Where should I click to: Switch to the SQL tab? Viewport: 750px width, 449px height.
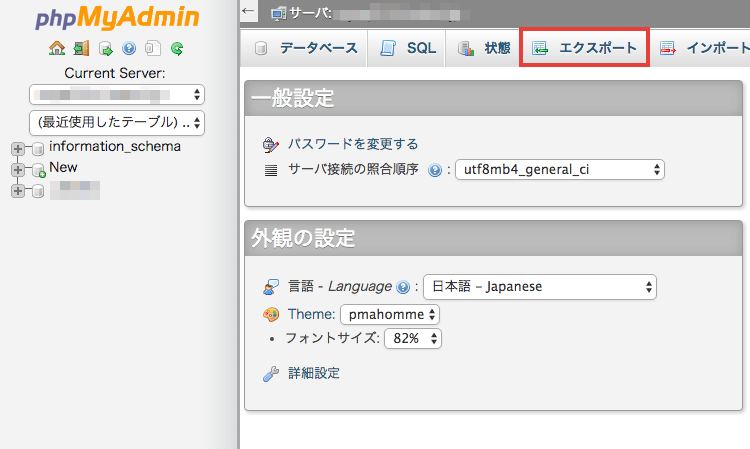[x=407, y=48]
